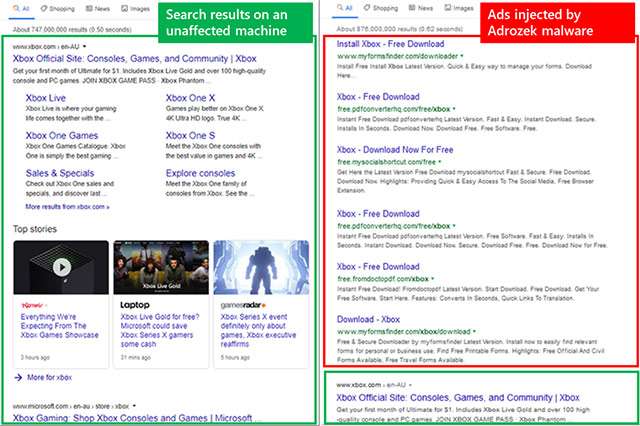Screen dimensions: 640x426
Task: Open the gamesradar story thumbnail image
Action: click(x=260, y=268)
